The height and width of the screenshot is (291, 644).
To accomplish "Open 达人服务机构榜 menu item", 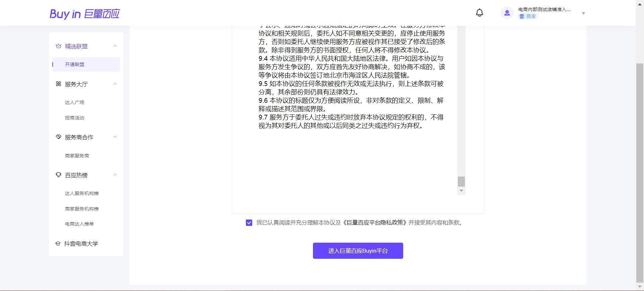I will 82,193.
